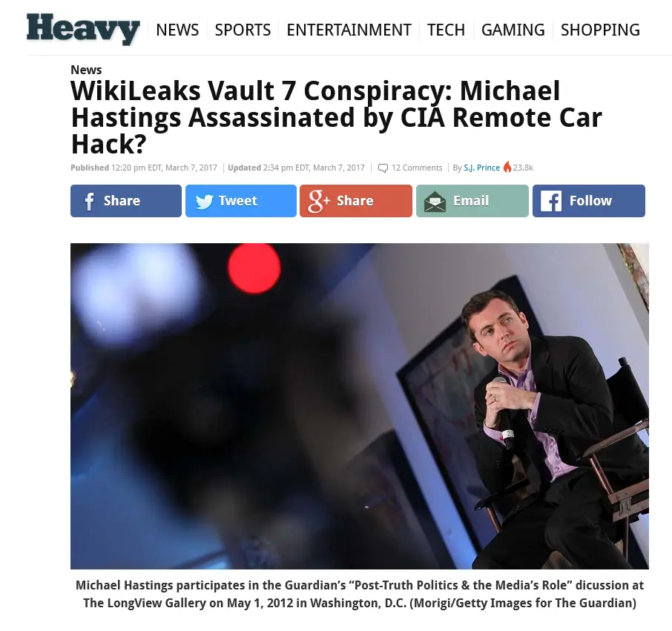This screenshot has width=672, height=631.
Task: Click the Michael Hastings article photo
Action: [360, 406]
